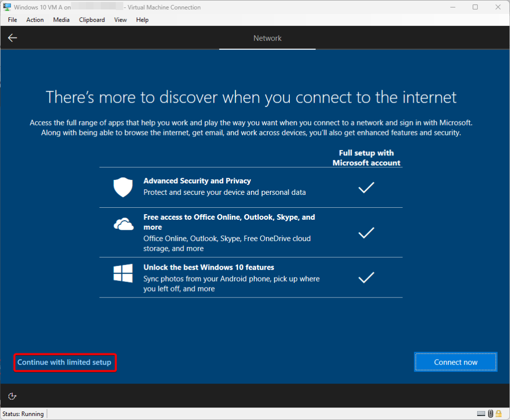Click the shield icon for Advanced Security
This screenshot has width=510, height=420.
[x=123, y=187]
